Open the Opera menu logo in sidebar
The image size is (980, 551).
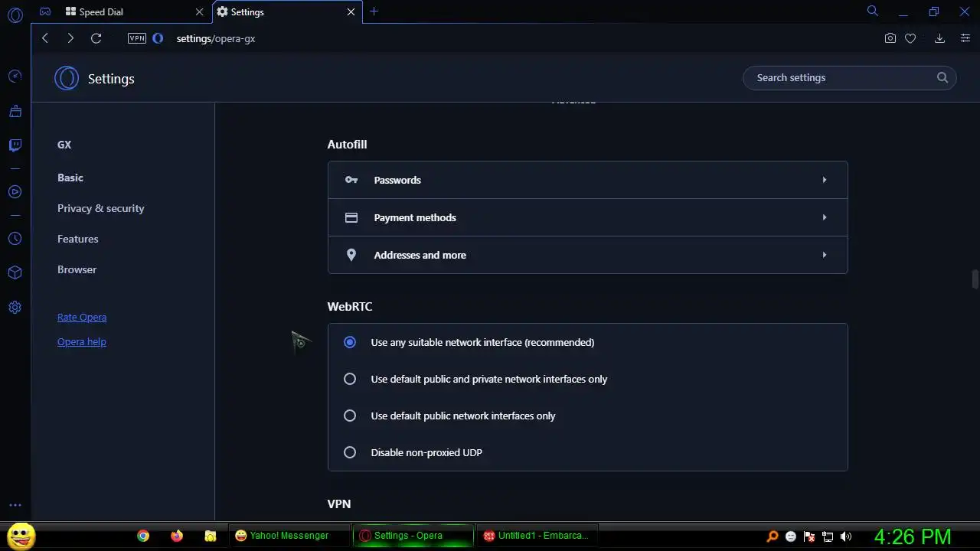15,14
